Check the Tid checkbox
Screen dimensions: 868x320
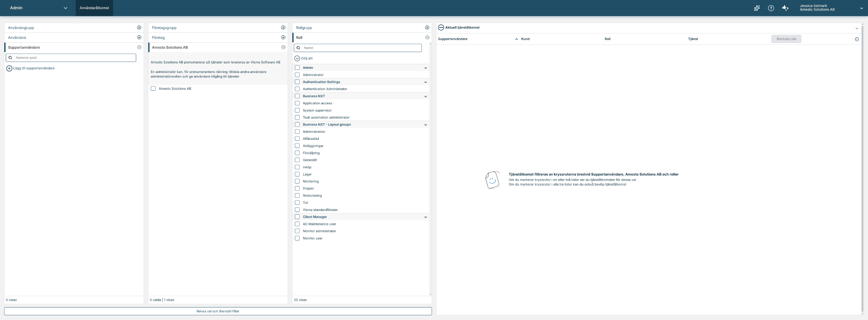[297, 203]
